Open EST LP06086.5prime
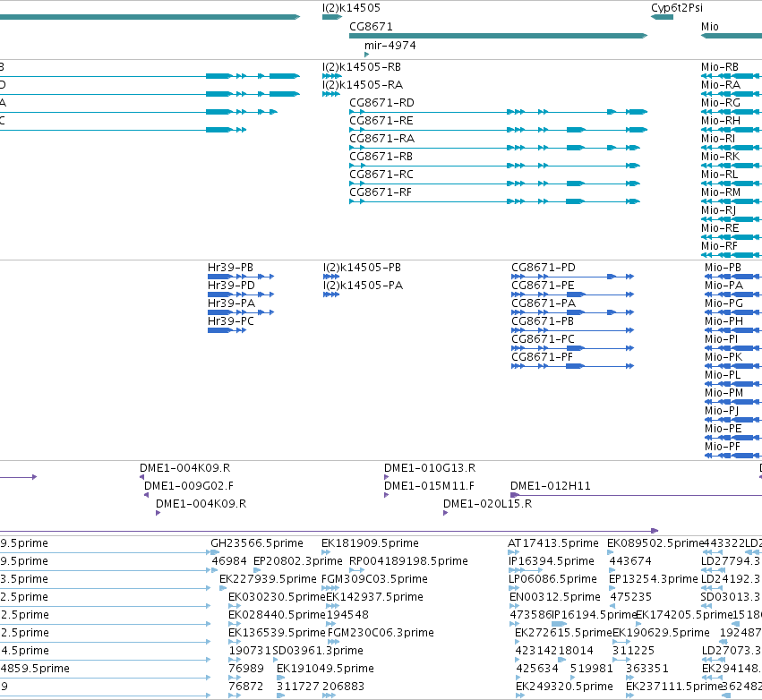The width and height of the screenshot is (762, 700). point(552,579)
